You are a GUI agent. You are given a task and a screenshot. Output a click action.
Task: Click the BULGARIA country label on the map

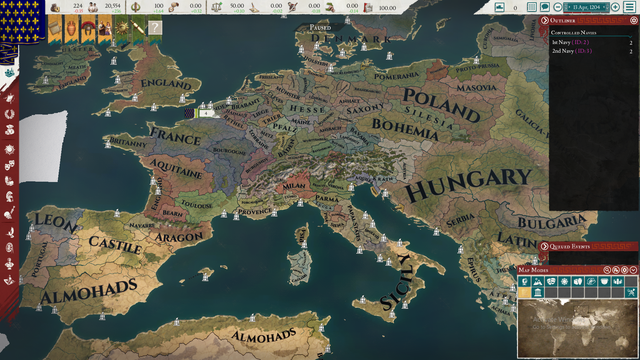click(x=552, y=222)
